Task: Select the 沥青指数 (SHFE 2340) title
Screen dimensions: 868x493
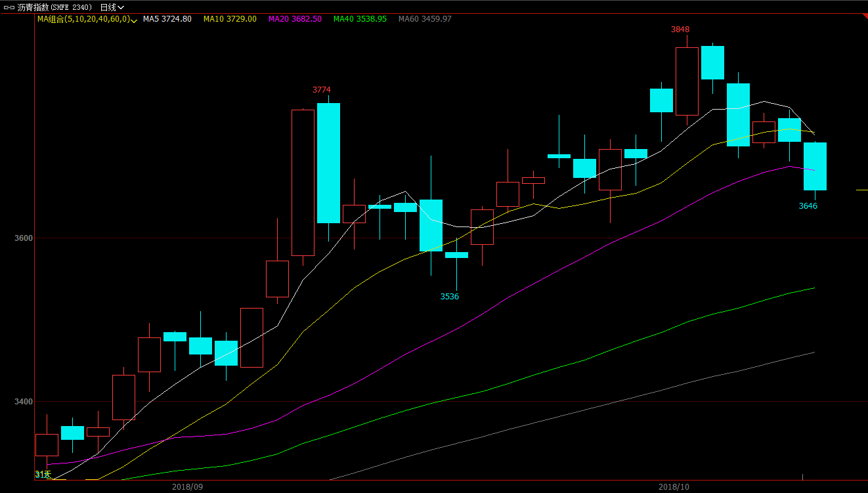Action: [x=54, y=7]
